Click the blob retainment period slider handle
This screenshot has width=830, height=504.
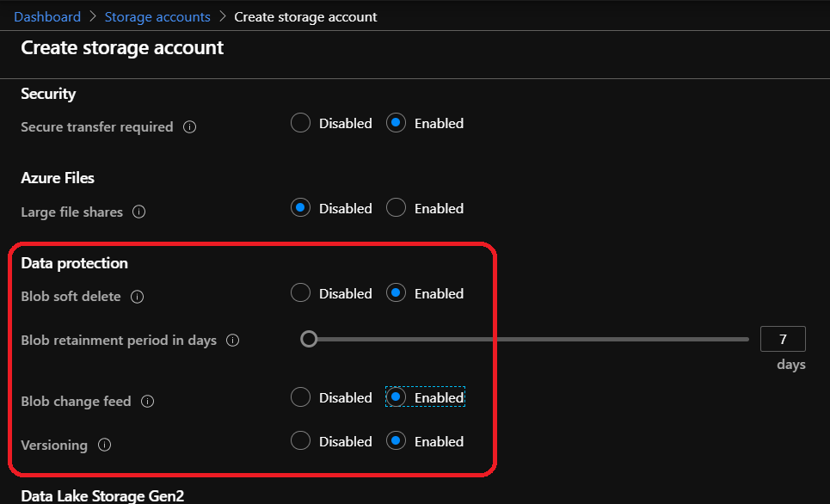309,340
